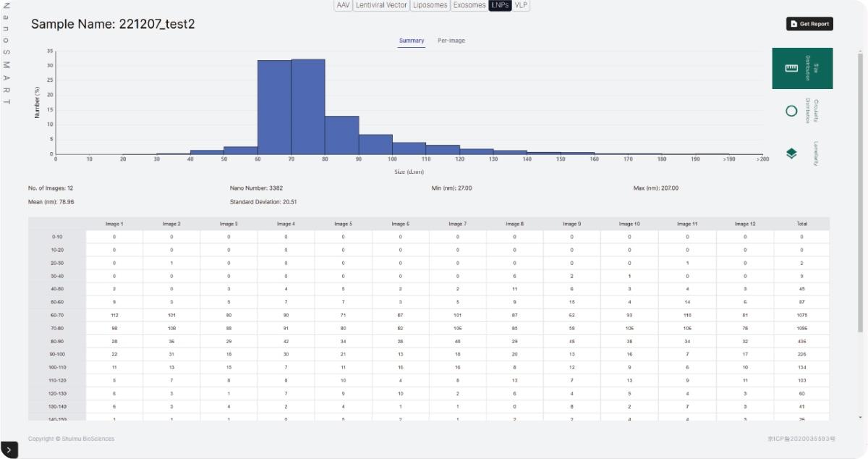Image resolution: width=868 pixels, height=459 pixels.
Task: Open the Lamellarity layers icon
Action: click(x=791, y=153)
